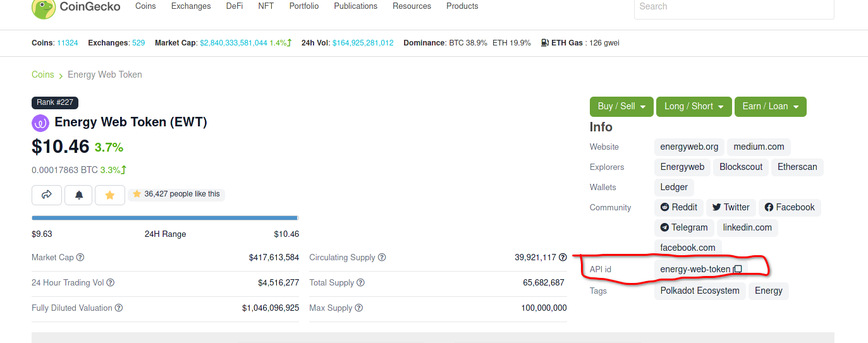
Task: Click the bell price alert icon
Action: 79,195
